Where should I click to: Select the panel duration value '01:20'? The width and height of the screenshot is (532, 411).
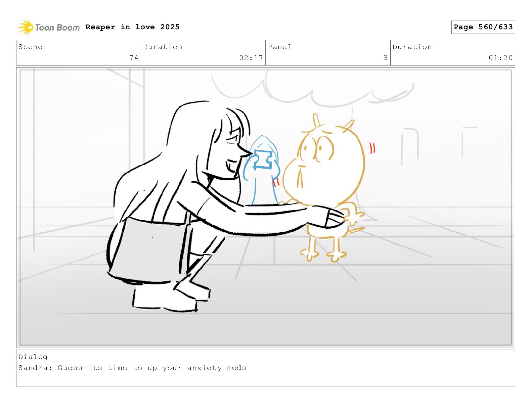(501, 58)
